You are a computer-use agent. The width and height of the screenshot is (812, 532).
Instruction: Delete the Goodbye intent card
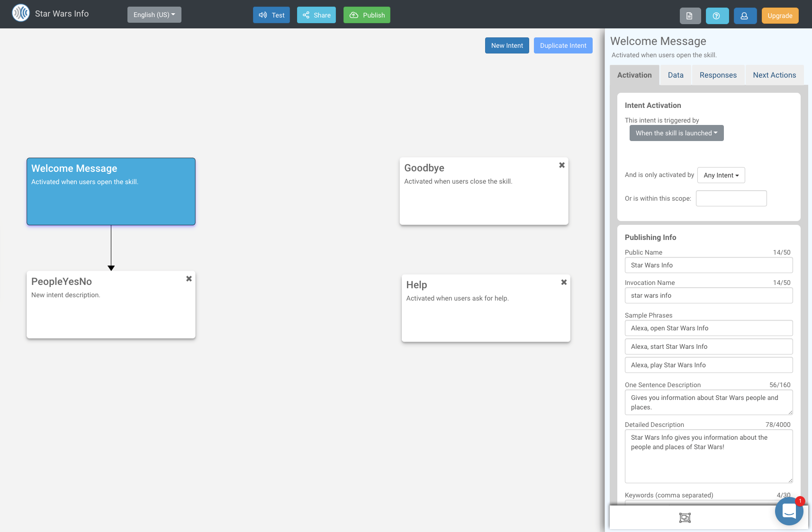pyautogui.click(x=562, y=165)
